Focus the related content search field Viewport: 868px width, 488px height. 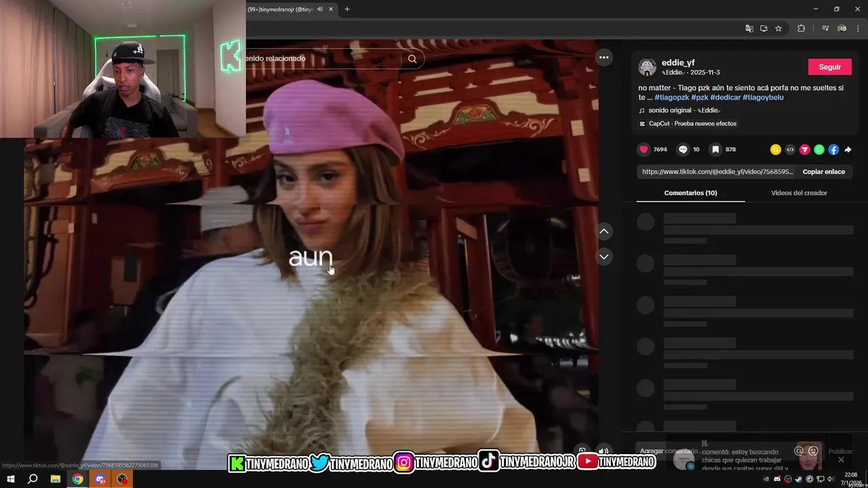click(322, 59)
